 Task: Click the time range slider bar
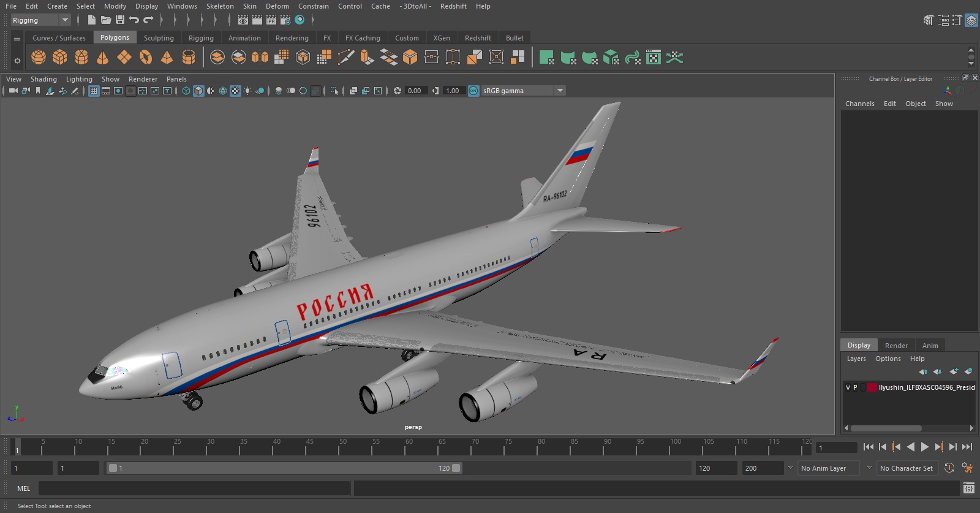click(284, 468)
